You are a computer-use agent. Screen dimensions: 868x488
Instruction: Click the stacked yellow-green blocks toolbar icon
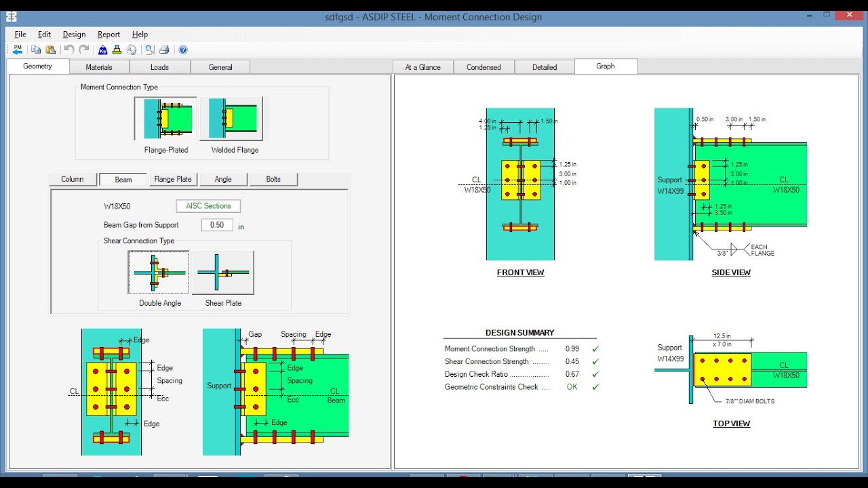117,49
